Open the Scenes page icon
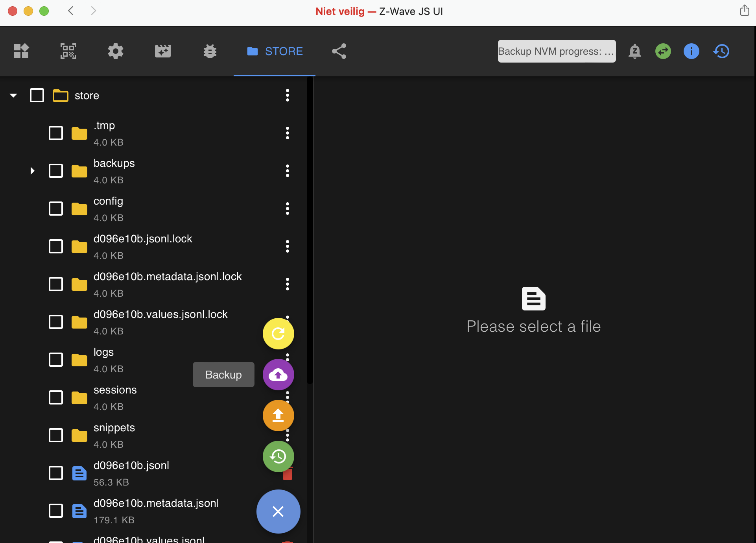Viewport: 756px width, 543px height. [163, 51]
